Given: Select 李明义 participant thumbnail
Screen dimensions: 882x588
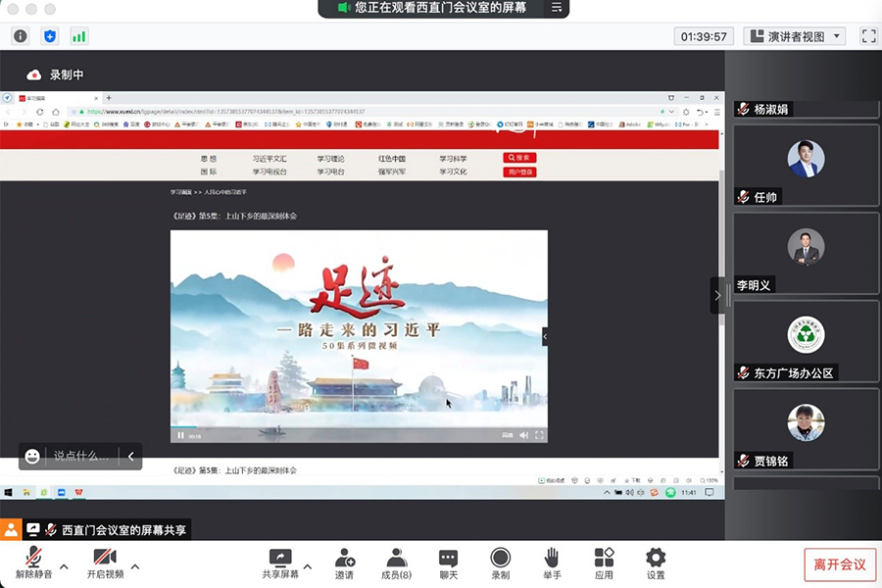Looking at the screenshot, I should point(806,253).
